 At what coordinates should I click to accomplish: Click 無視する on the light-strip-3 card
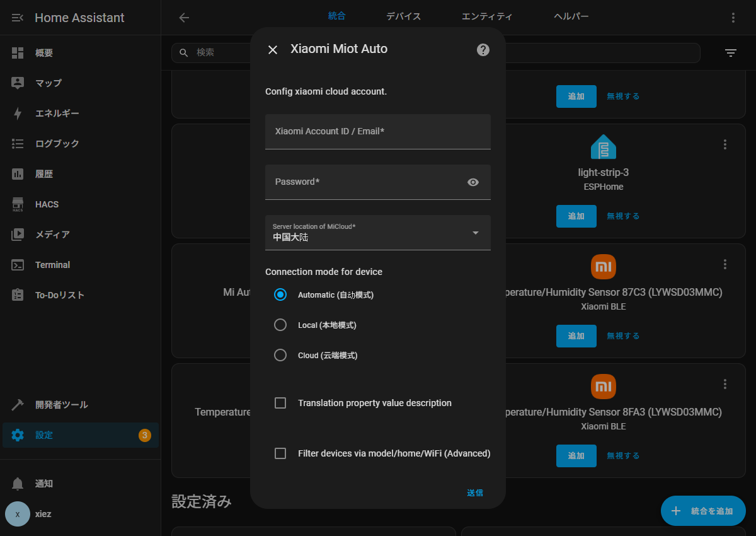623,216
